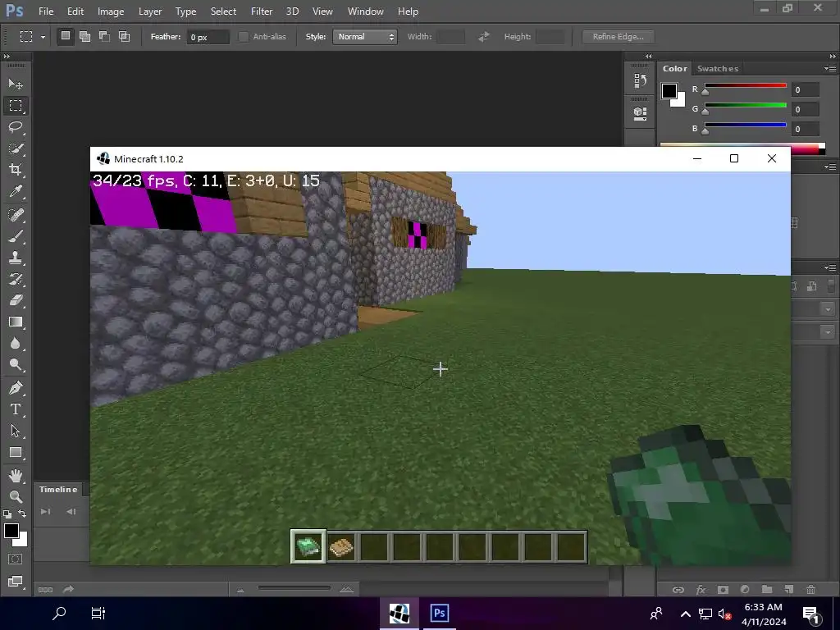Open Windows search from the taskbar
Screen dimensions: 840x630
tap(59, 613)
